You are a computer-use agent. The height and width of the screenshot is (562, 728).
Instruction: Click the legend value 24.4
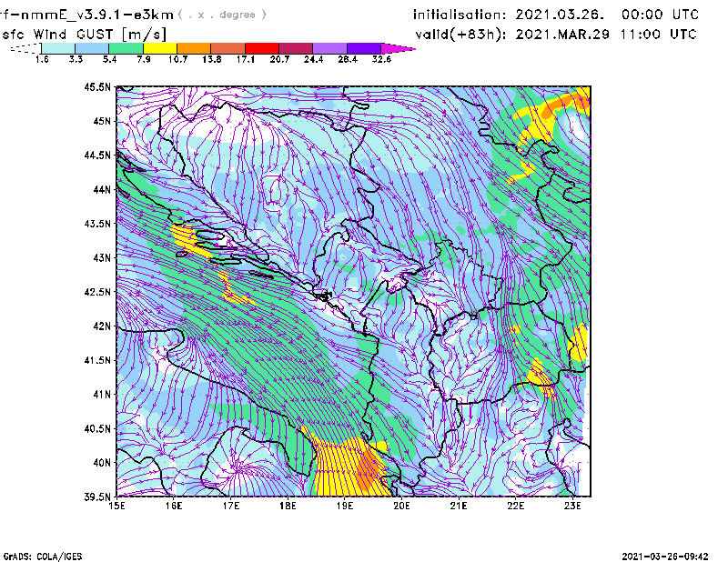(x=313, y=59)
